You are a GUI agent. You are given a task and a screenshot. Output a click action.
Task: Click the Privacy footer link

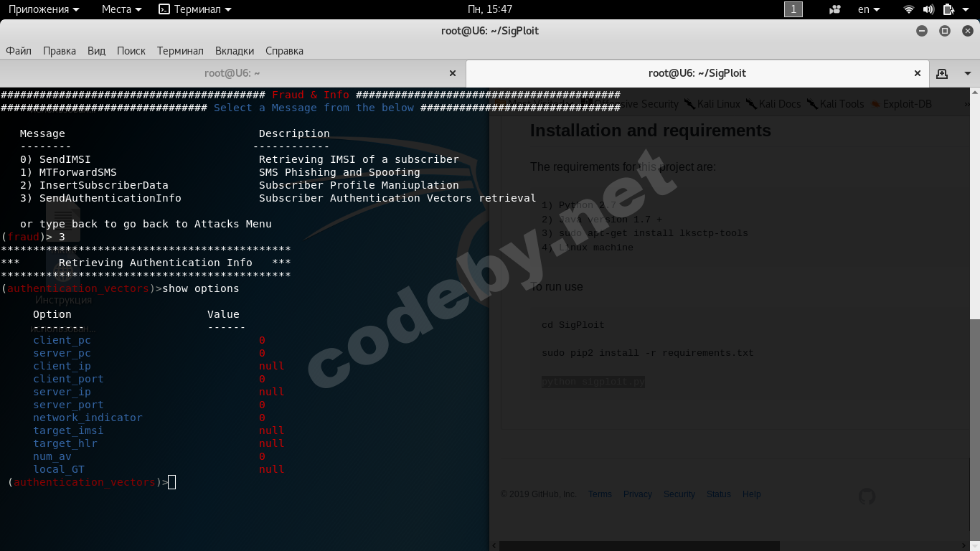[x=638, y=494]
